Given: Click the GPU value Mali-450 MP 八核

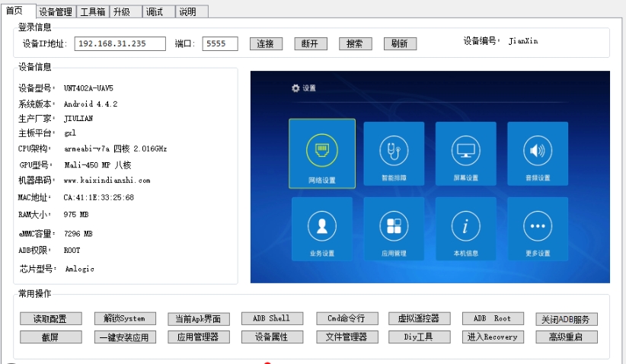Looking at the screenshot, I should 97,164.
